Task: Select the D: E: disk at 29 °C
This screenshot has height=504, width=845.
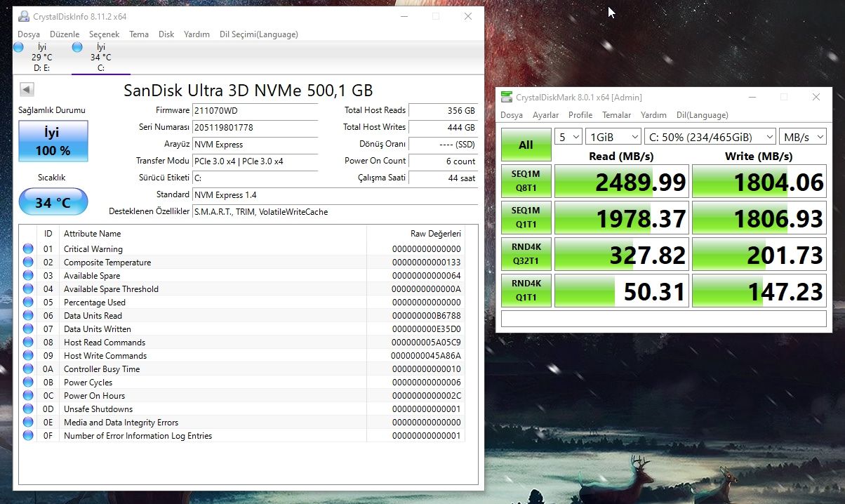Action: [41, 57]
